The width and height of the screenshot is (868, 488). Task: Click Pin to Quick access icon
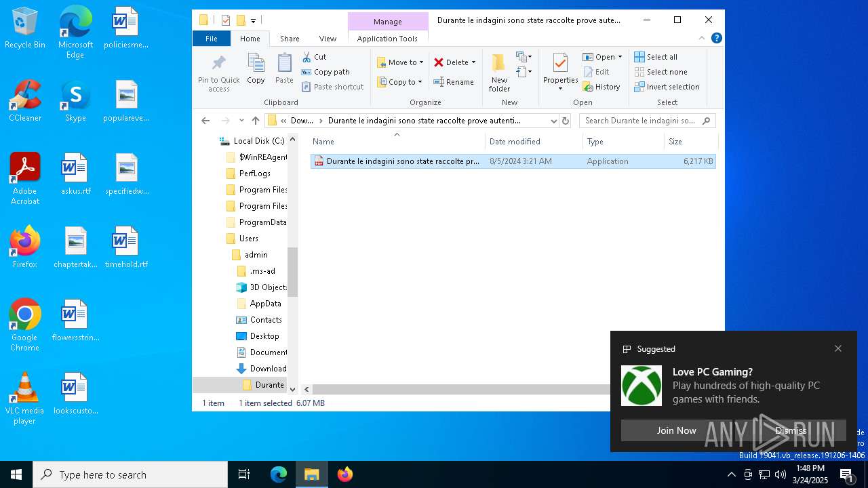[x=218, y=73]
